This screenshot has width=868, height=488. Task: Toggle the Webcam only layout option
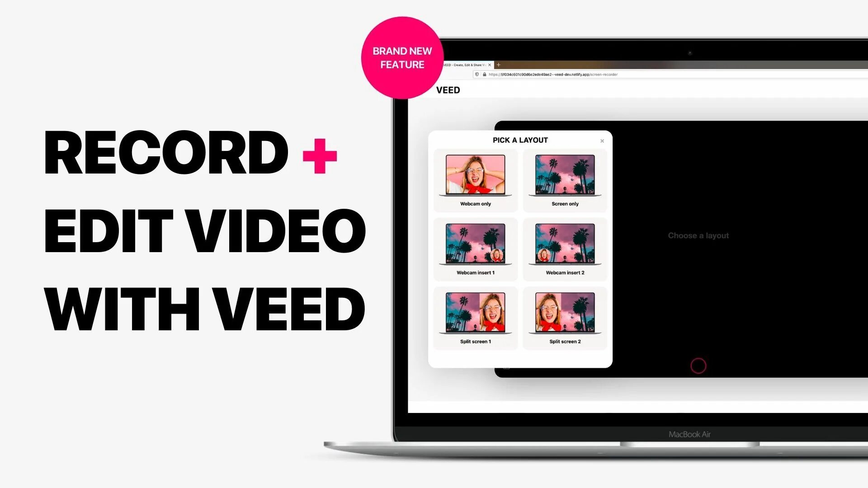(475, 179)
